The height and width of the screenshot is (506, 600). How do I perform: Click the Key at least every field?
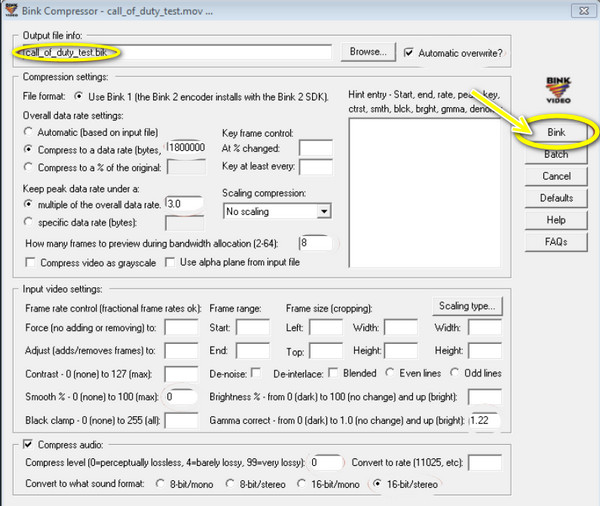(x=316, y=167)
